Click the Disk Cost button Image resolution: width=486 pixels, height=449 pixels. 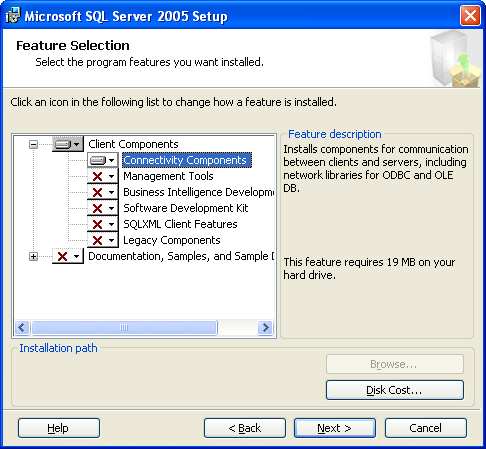point(395,390)
